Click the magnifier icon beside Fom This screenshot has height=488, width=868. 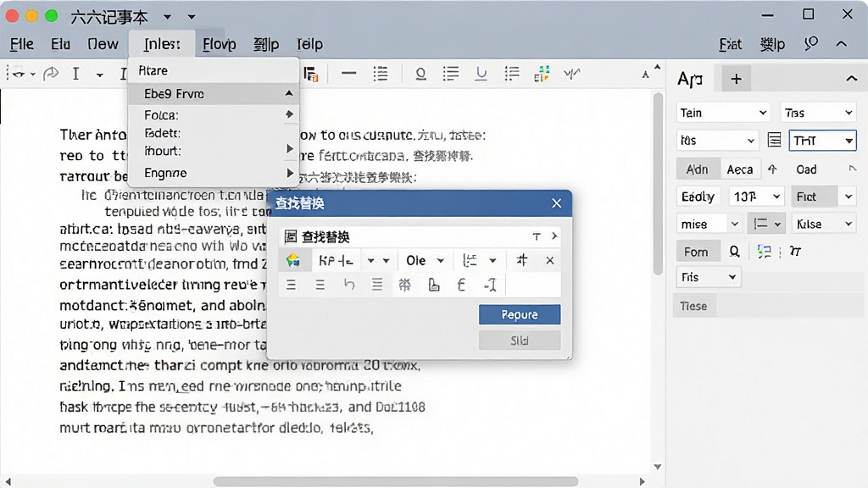(x=735, y=252)
